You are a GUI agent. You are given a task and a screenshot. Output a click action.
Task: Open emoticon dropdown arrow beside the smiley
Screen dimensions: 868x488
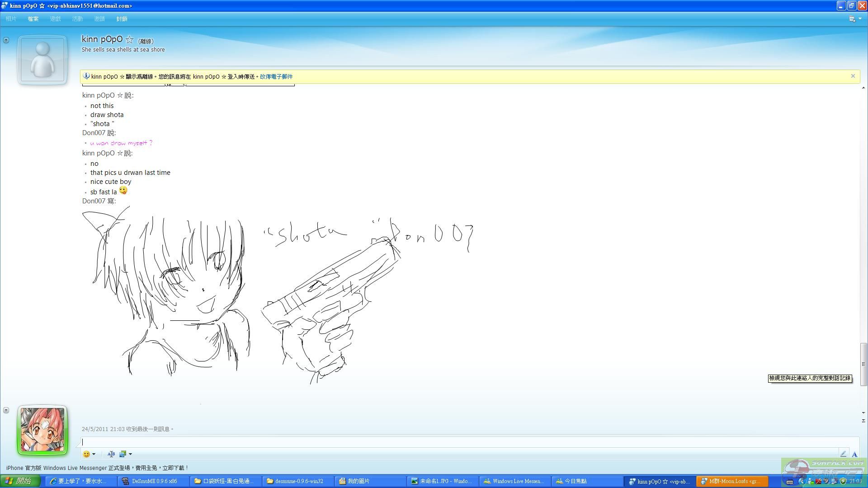(x=94, y=454)
